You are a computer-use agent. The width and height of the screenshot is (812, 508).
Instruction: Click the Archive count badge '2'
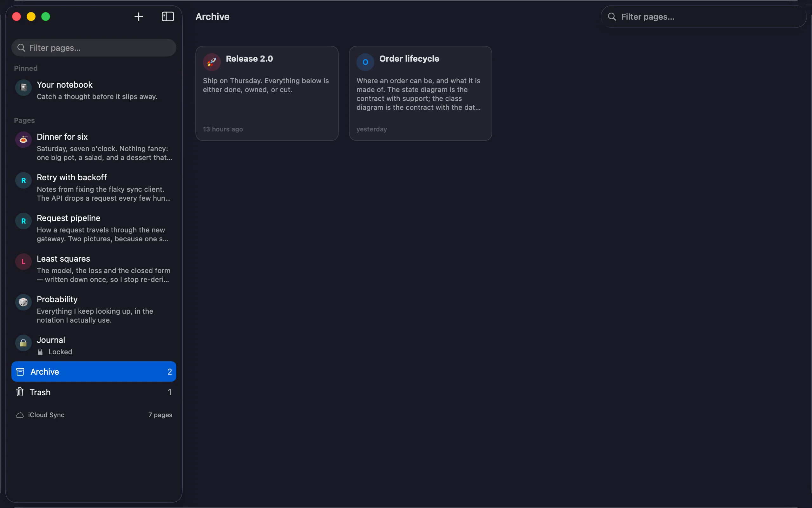tap(169, 371)
